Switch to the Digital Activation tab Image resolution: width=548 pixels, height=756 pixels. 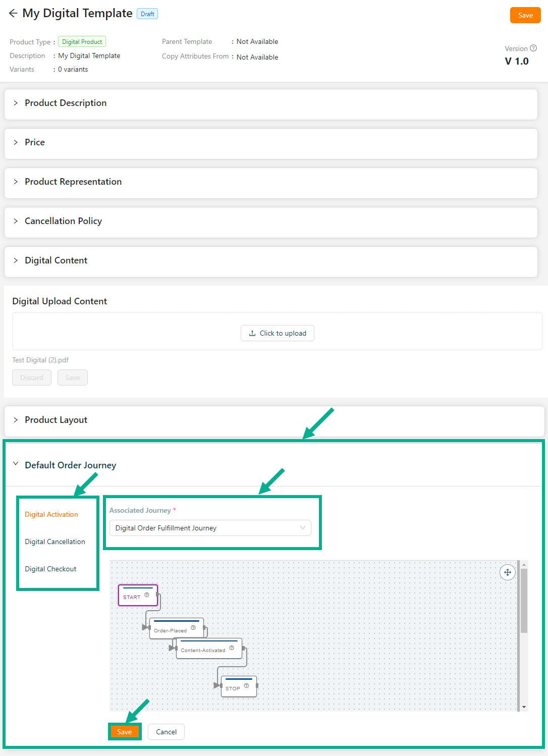point(51,514)
